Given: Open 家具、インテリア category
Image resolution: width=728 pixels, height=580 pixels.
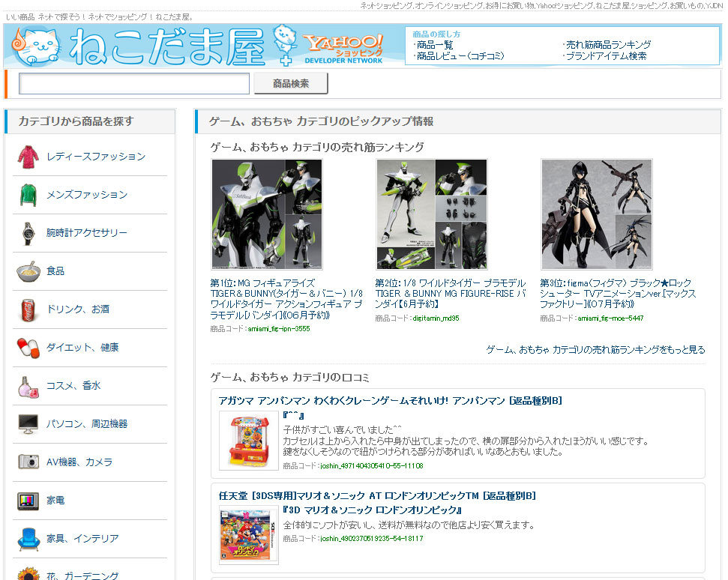Looking at the screenshot, I should point(82,539).
